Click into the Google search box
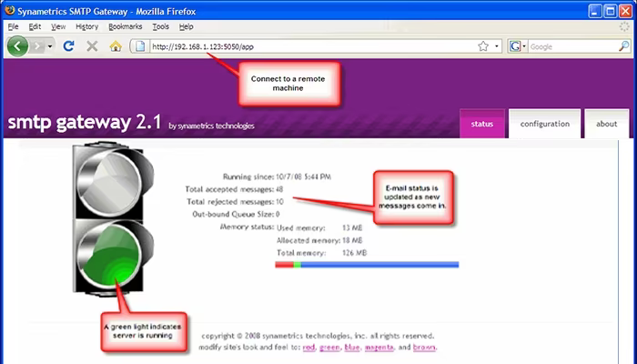The height and width of the screenshot is (364, 637). click(x=572, y=46)
